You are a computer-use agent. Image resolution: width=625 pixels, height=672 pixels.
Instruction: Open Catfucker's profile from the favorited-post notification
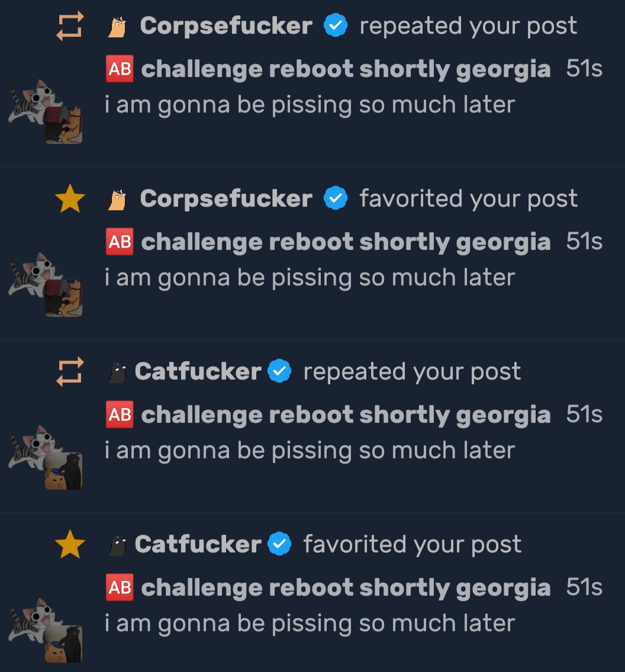[198, 545]
